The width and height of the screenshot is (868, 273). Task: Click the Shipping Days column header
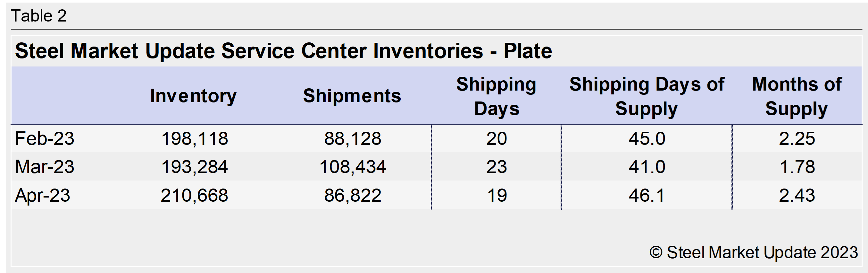(x=496, y=96)
